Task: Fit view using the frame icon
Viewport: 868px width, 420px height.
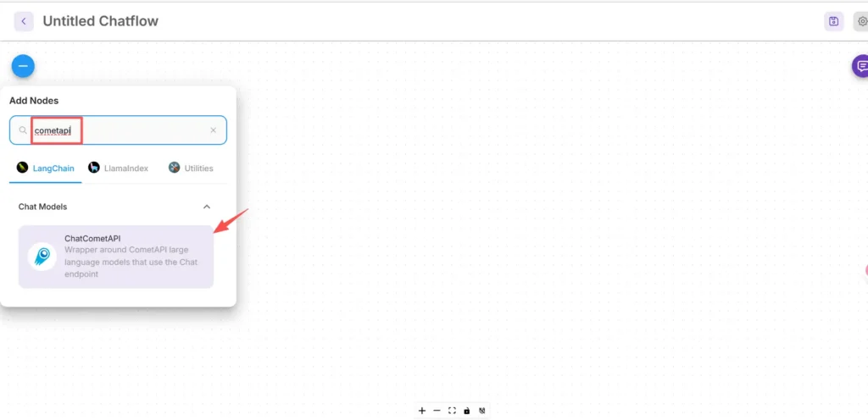Action: [x=452, y=411]
